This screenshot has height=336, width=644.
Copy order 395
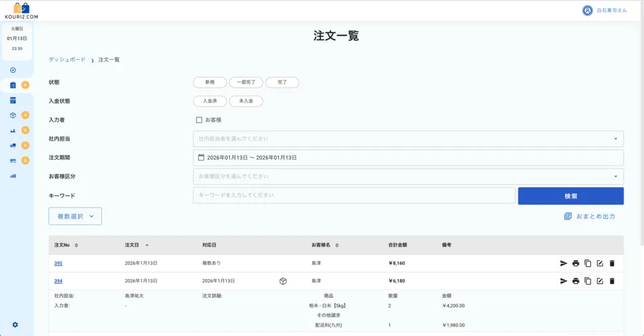[588, 263]
